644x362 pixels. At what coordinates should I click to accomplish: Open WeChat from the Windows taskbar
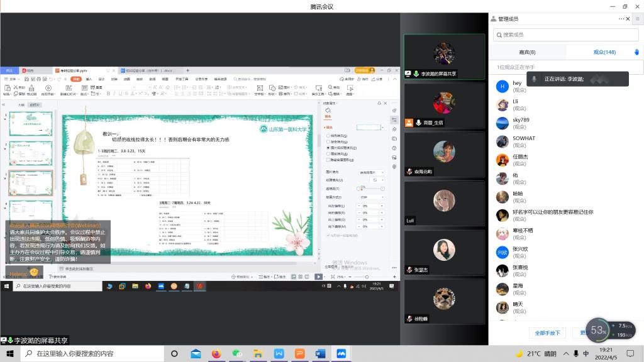pyautogui.click(x=237, y=354)
